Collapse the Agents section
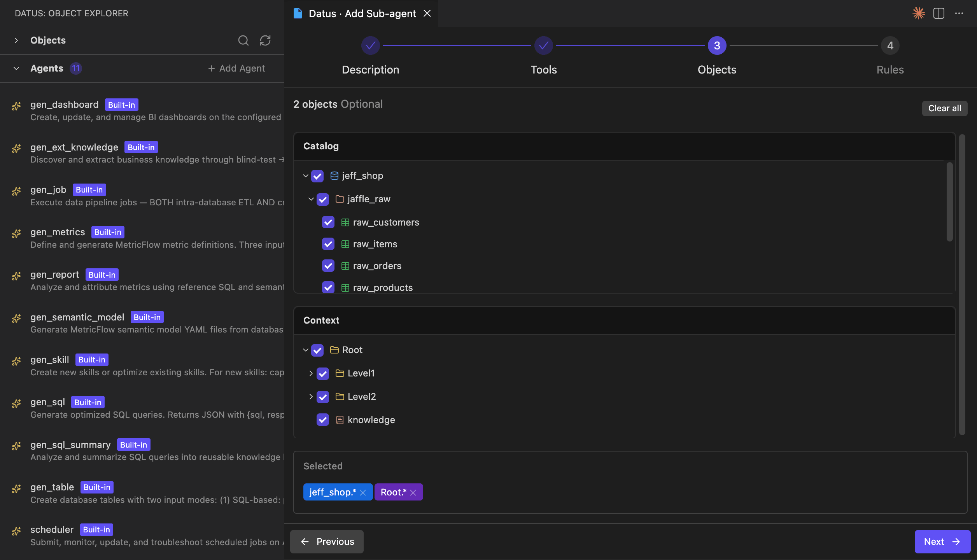977x560 pixels. pos(16,68)
